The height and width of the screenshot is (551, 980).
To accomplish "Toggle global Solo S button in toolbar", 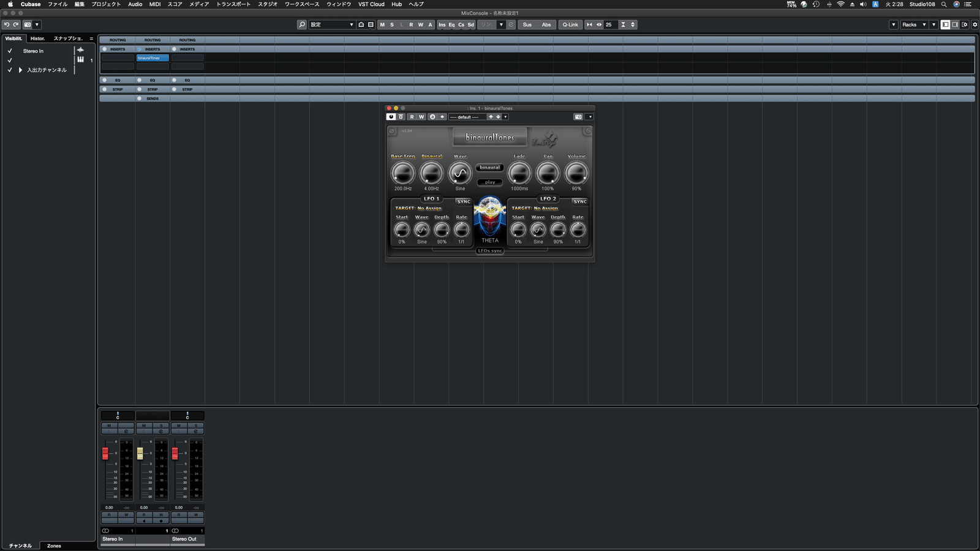I will pos(392,24).
